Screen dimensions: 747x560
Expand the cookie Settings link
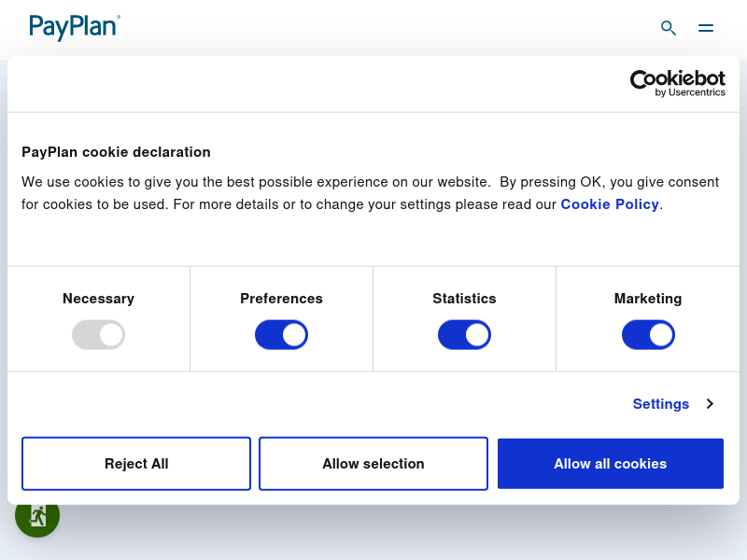point(661,404)
